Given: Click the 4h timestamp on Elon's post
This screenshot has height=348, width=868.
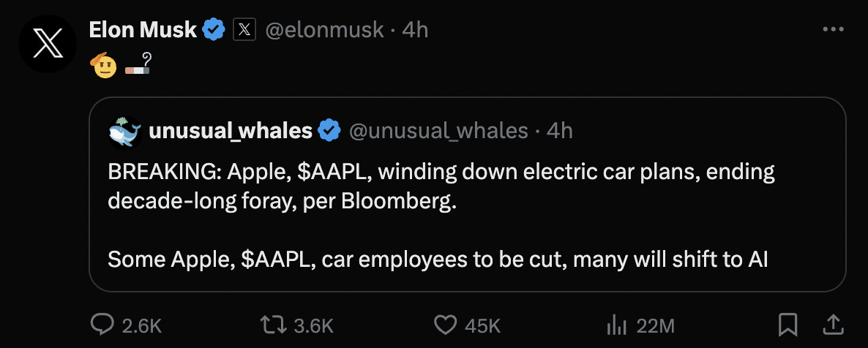Looking at the screenshot, I should click(415, 30).
